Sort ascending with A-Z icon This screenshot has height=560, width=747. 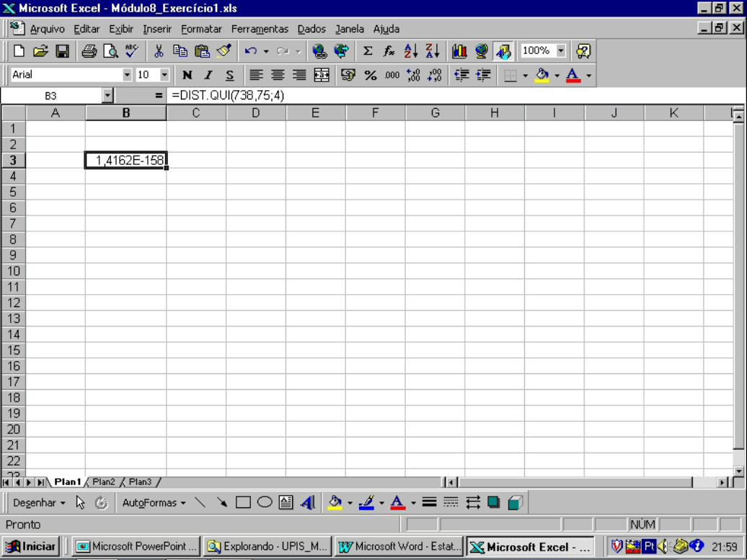[x=411, y=51]
